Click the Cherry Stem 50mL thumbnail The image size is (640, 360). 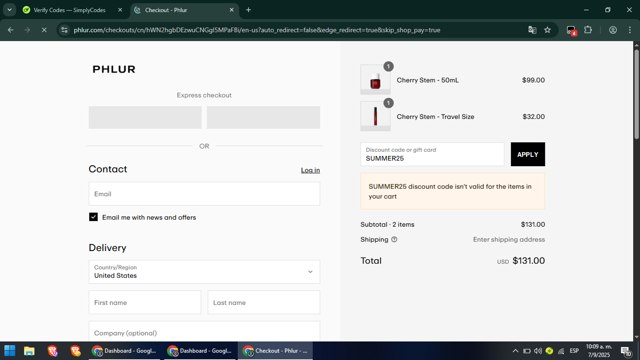tap(375, 80)
